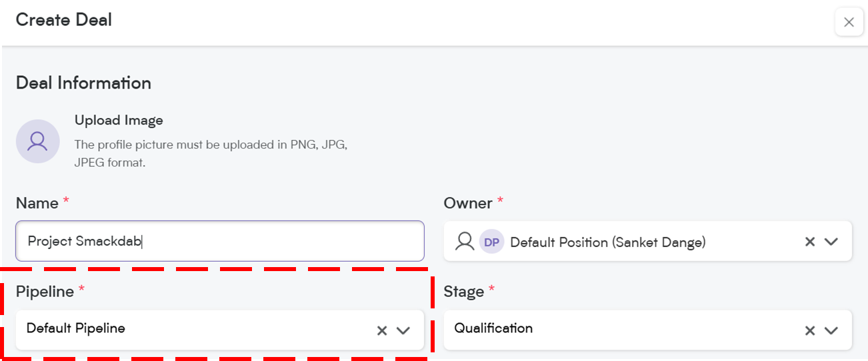Viewport: 868px width, 361px height.
Task: Click the person icon in Owner field
Action: coord(465,242)
